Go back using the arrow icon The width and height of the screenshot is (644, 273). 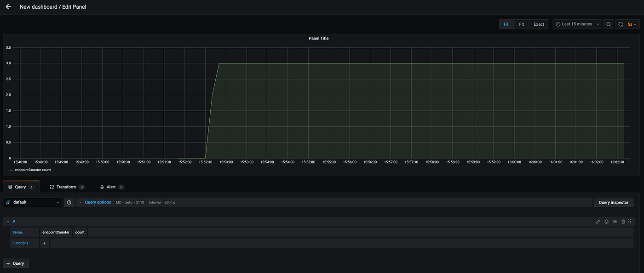[8, 7]
